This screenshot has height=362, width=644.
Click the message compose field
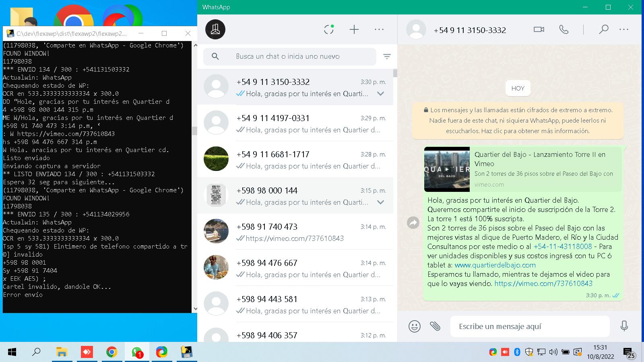tap(530, 326)
